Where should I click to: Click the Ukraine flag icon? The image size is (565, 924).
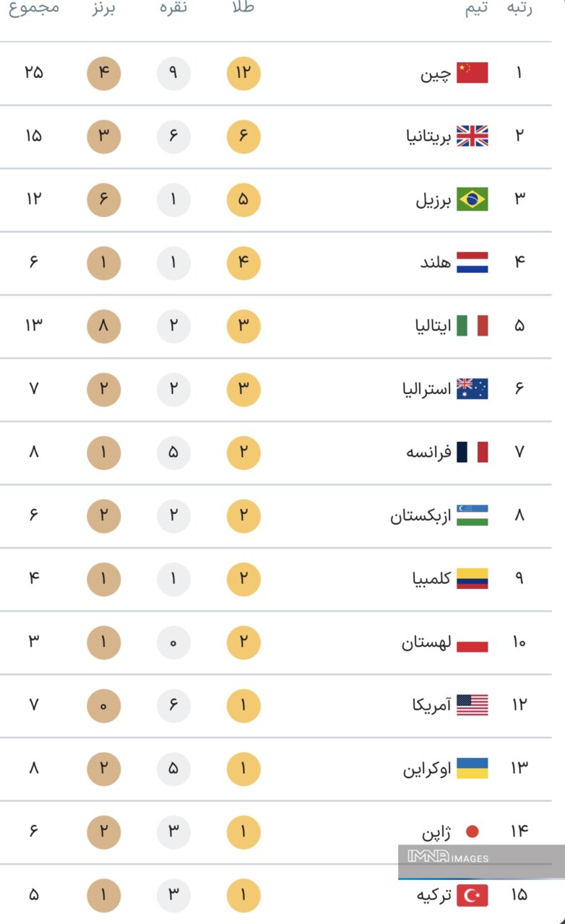[472, 768]
